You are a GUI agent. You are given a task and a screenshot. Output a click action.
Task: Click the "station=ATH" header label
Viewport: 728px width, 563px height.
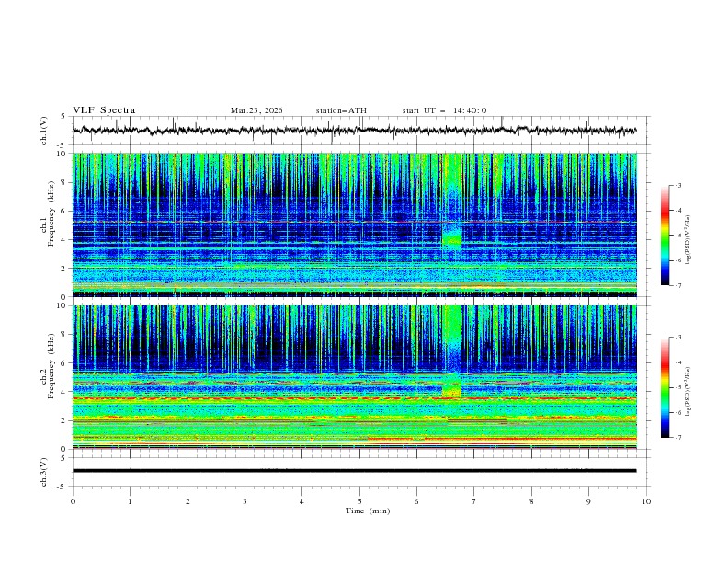click(x=341, y=110)
